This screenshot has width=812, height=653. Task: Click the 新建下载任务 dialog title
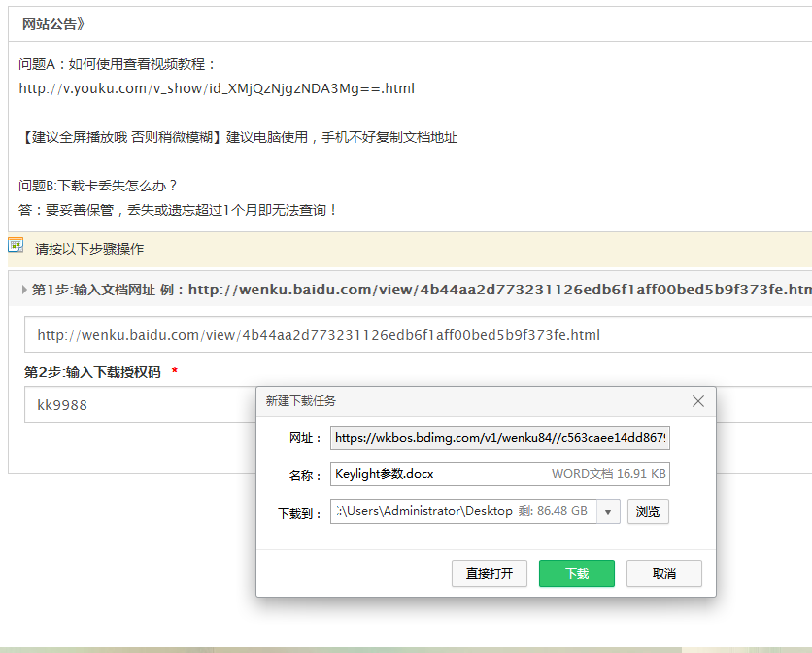click(300, 400)
